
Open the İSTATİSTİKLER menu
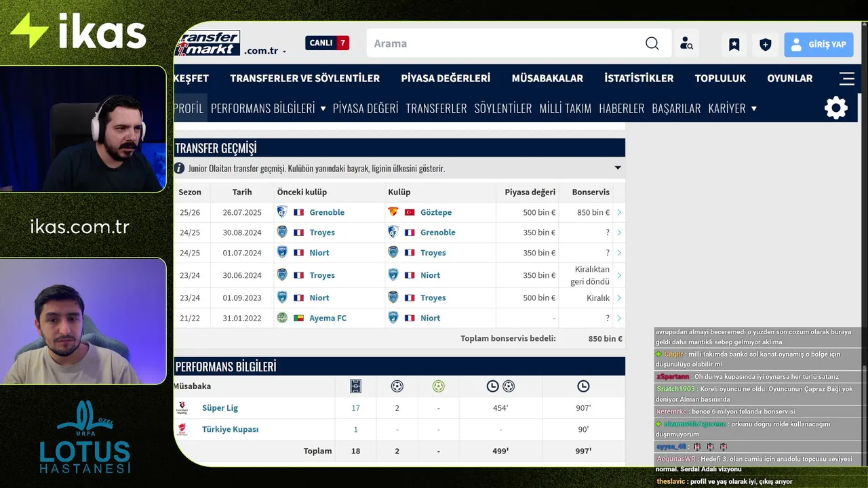(639, 78)
